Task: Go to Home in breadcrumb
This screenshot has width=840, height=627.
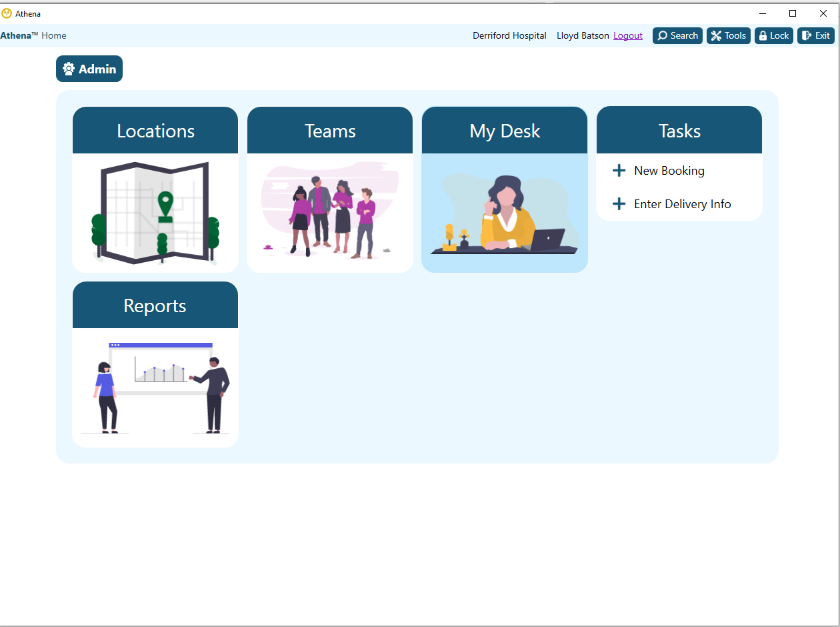Action: pyautogui.click(x=54, y=36)
